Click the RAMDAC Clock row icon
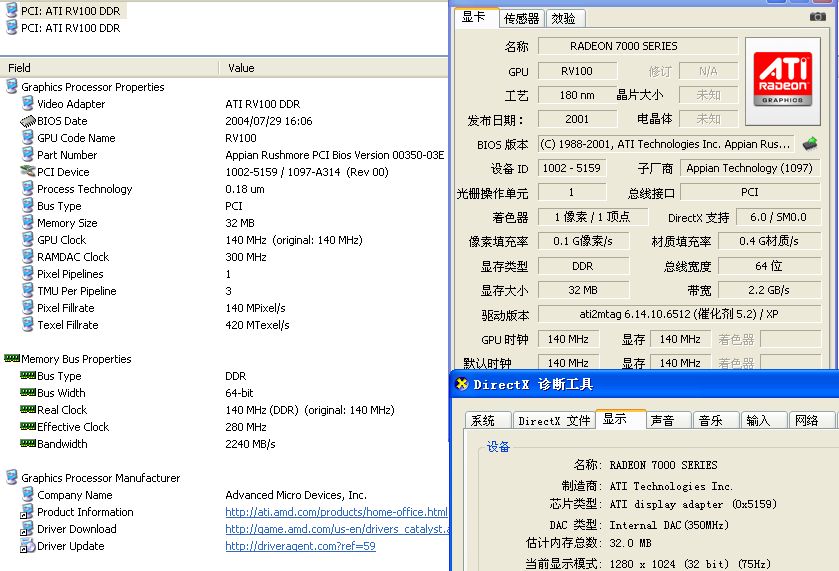The height and width of the screenshot is (571, 839). (28, 256)
